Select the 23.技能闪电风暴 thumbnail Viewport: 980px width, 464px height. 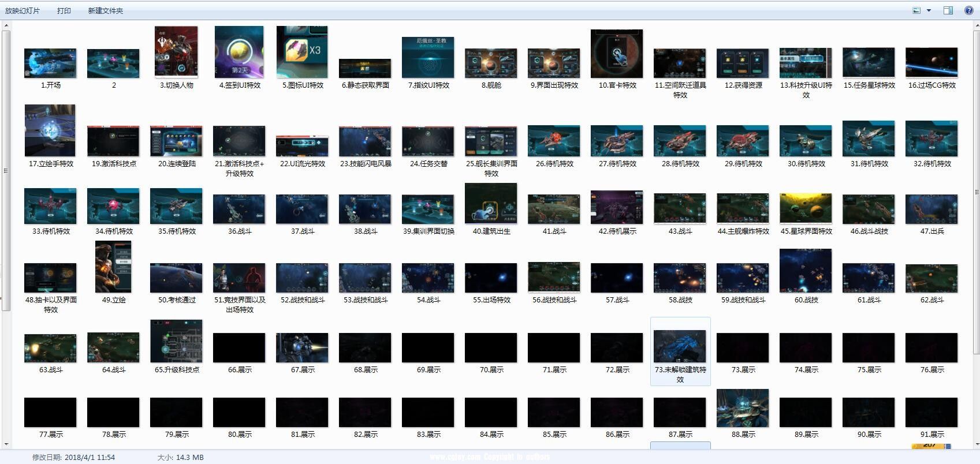tap(365, 141)
